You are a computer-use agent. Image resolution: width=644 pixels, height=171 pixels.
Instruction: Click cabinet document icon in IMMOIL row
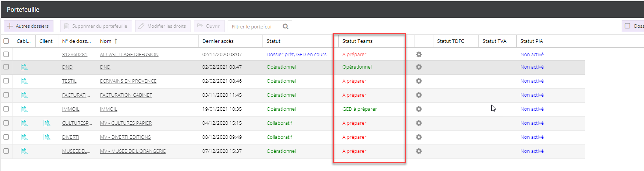24,109
